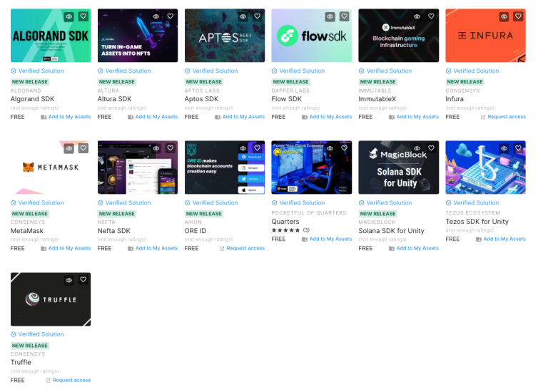Screen dimensions: 548x392
Task: Click the TEZOS ECOSYSTEM publisher name
Action: point(473,213)
